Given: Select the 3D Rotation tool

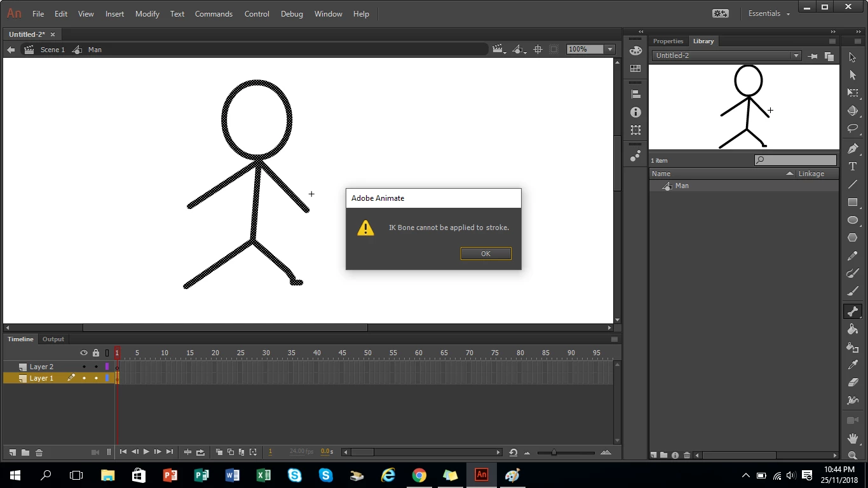Looking at the screenshot, I should (x=853, y=111).
